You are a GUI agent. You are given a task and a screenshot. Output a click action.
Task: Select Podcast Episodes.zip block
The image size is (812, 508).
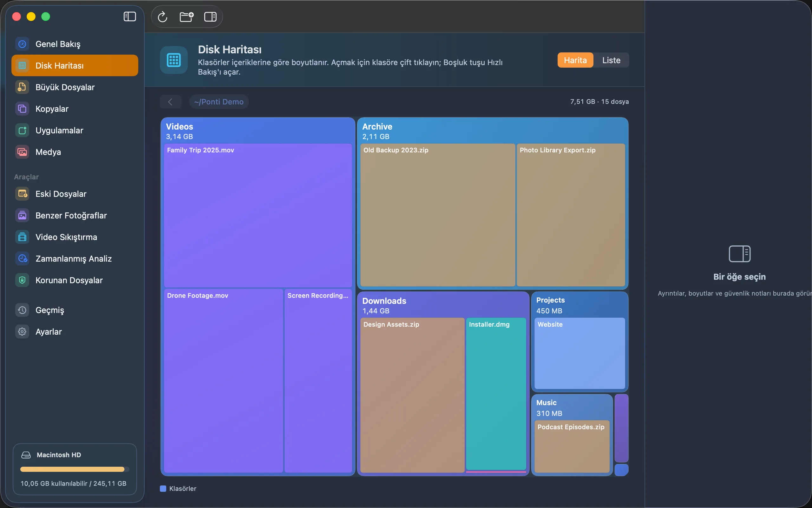point(572,446)
